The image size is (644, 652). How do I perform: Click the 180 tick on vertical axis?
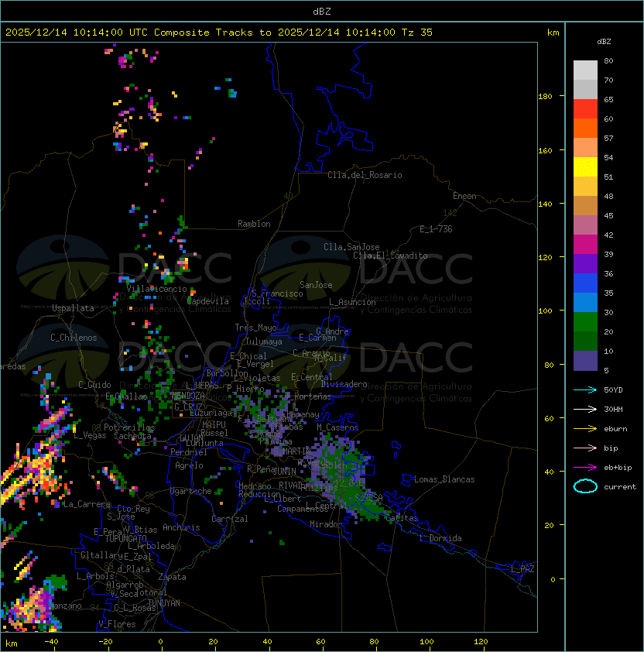tap(545, 97)
